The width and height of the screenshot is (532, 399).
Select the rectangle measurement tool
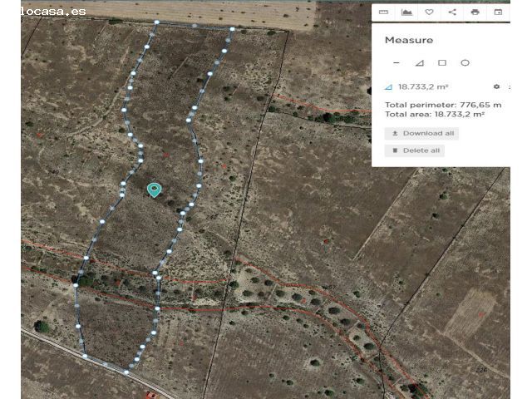(442, 63)
